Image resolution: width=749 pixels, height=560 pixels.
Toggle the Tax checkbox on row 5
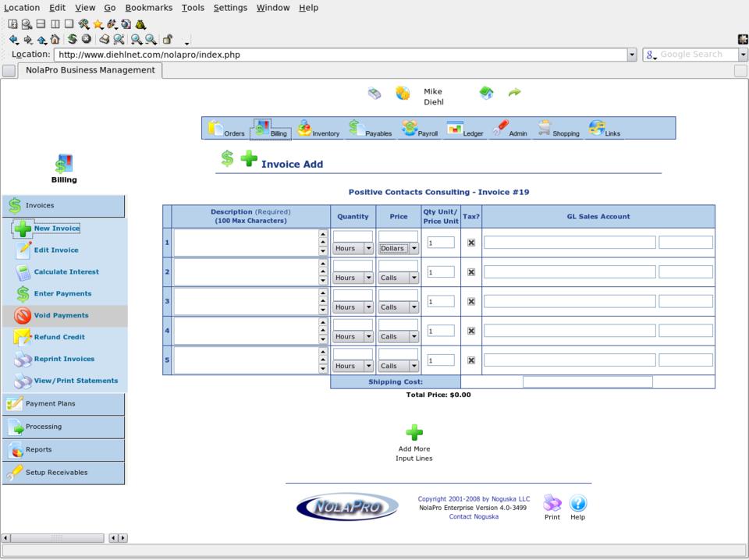(x=470, y=360)
